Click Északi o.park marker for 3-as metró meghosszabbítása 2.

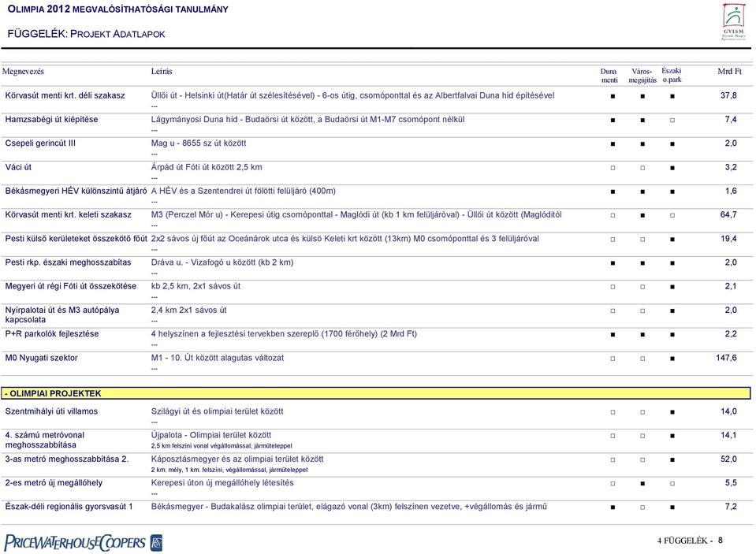(x=672, y=459)
